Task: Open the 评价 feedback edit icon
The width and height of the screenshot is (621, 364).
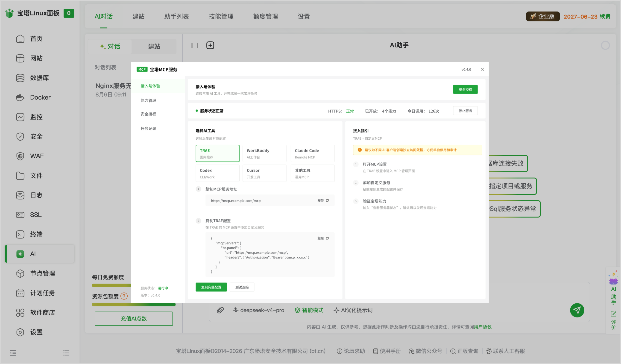Action: tap(613, 320)
